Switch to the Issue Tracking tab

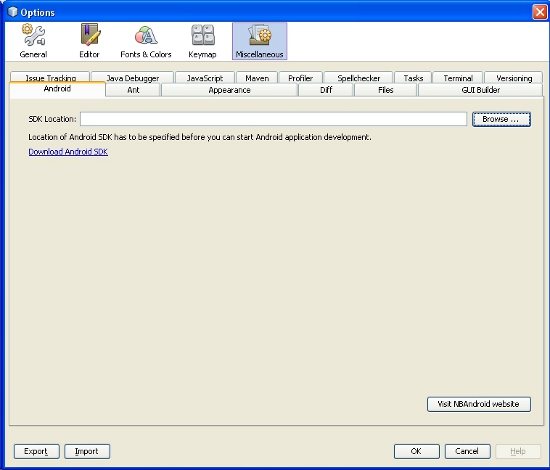50,77
